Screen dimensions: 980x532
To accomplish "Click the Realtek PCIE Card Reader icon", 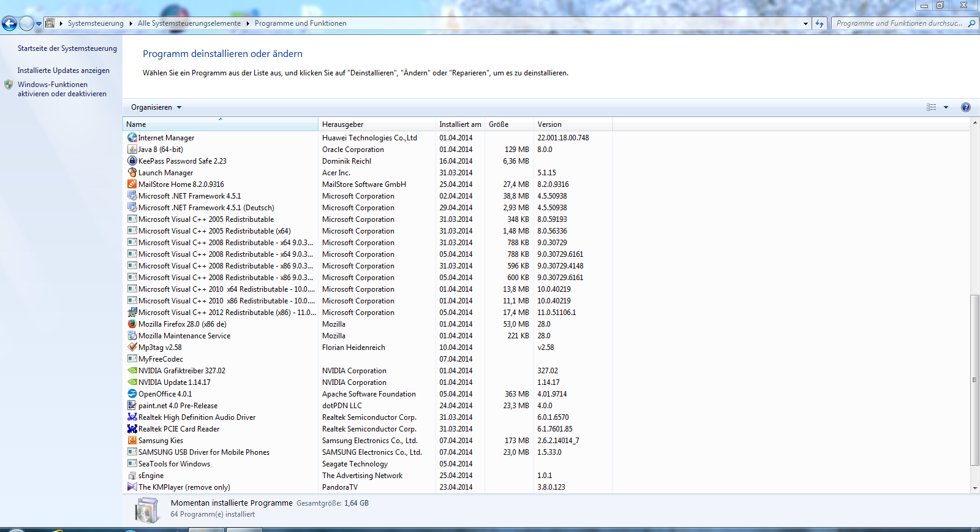I will click(132, 429).
